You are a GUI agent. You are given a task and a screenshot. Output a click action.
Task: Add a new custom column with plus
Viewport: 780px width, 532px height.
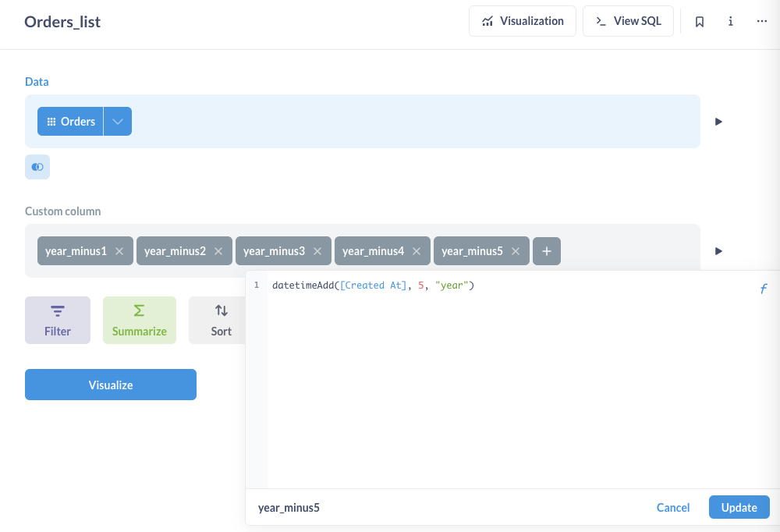(x=546, y=251)
